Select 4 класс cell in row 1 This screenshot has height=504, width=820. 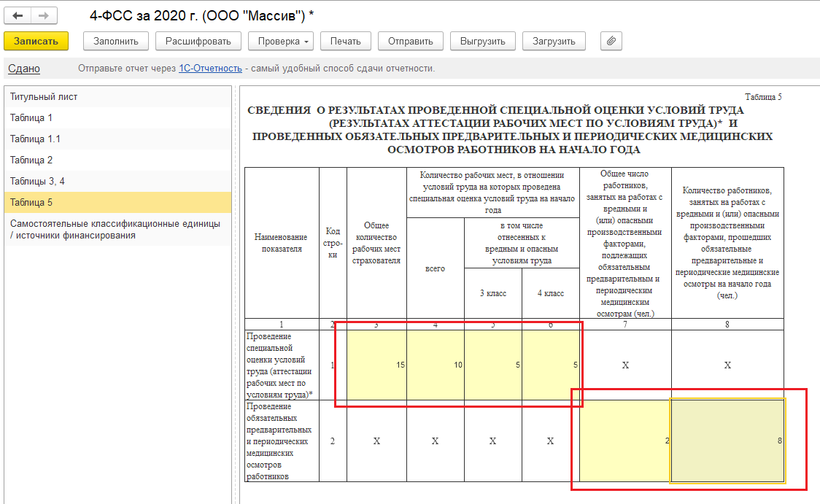tap(550, 365)
